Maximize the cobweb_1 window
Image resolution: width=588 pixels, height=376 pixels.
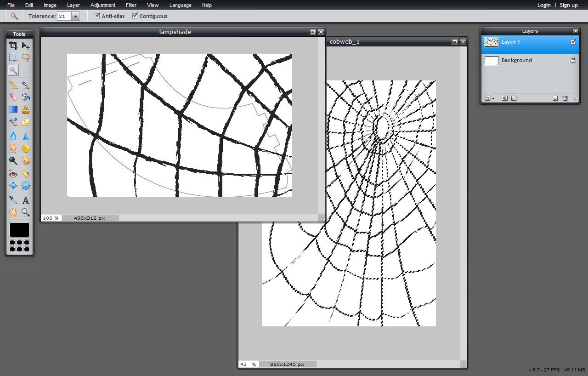[x=455, y=41]
